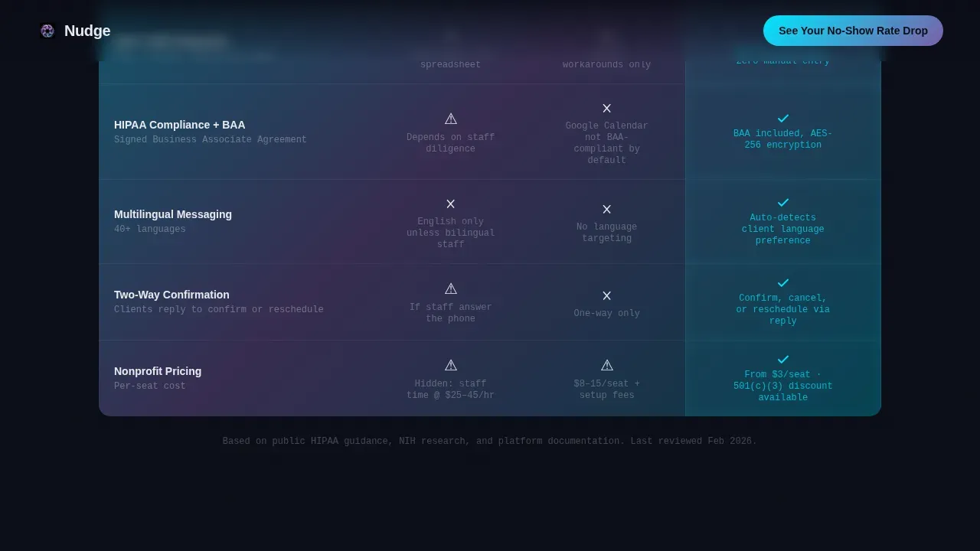Click warning icon above $8–15/seat + setup fees
Viewport: 980px width, 551px height.
(607, 365)
